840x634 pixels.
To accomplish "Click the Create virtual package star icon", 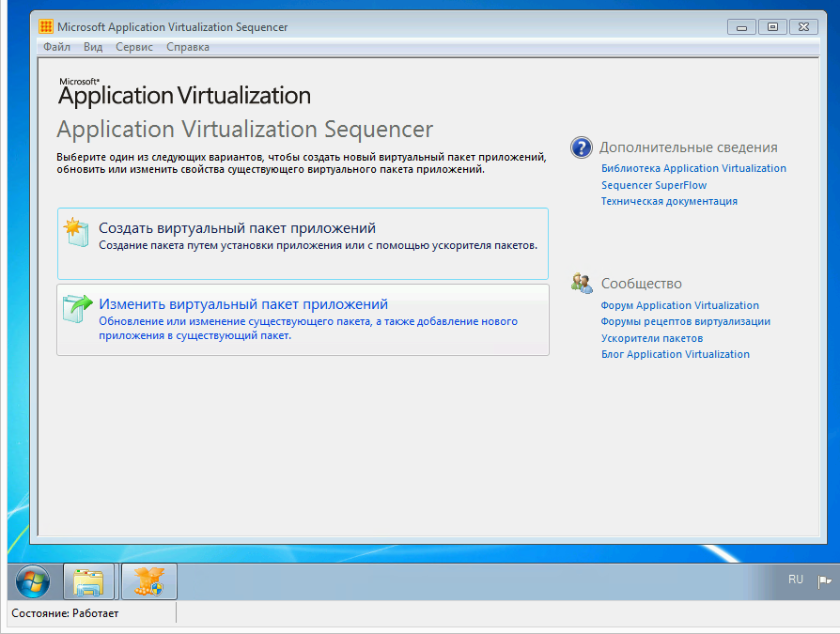I will [x=77, y=233].
